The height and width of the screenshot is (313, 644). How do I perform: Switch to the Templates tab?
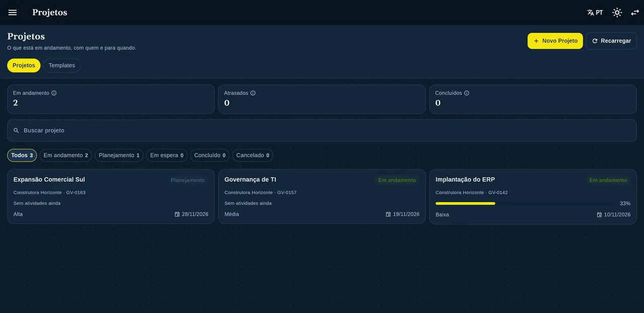[x=62, y=65]
